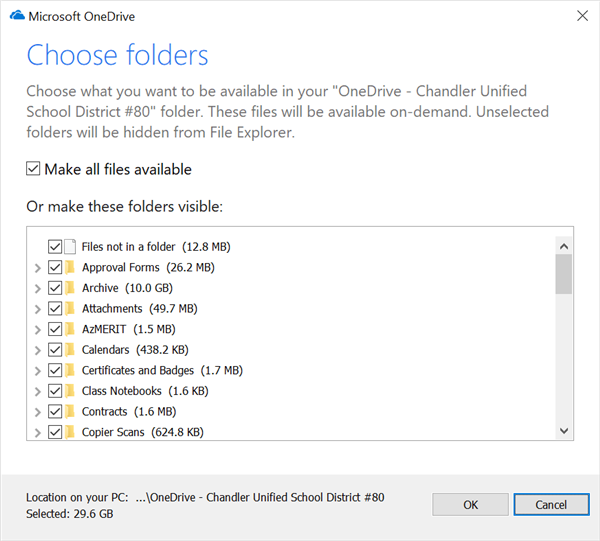Click the OneDrive cloud icon in title bar
The height and width of the screenshot is (541, 600).
tap(17, 16)
